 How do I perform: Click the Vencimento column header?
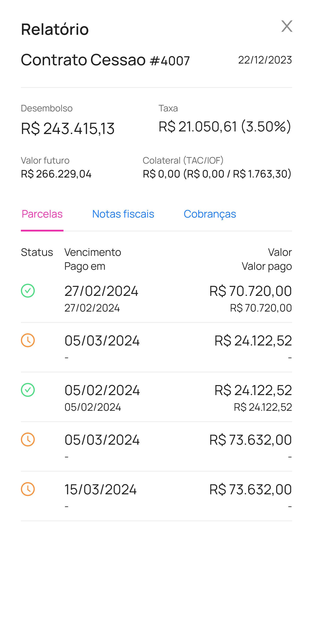[93, 252]
